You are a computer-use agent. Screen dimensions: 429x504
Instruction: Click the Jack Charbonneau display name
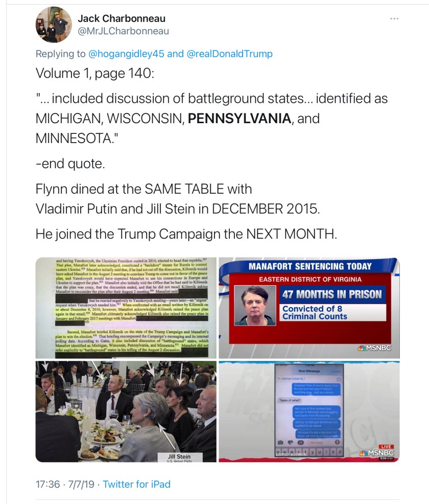coord(122,18)
